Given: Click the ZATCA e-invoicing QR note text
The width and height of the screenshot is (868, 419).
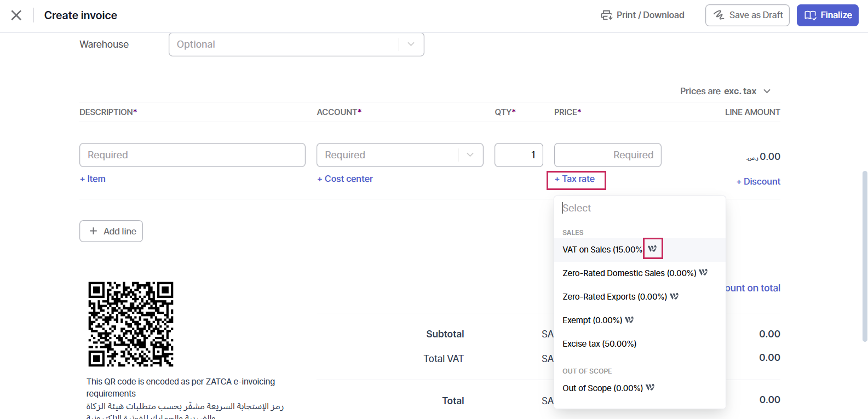Looking at the screenshot, I should point(181,387).
